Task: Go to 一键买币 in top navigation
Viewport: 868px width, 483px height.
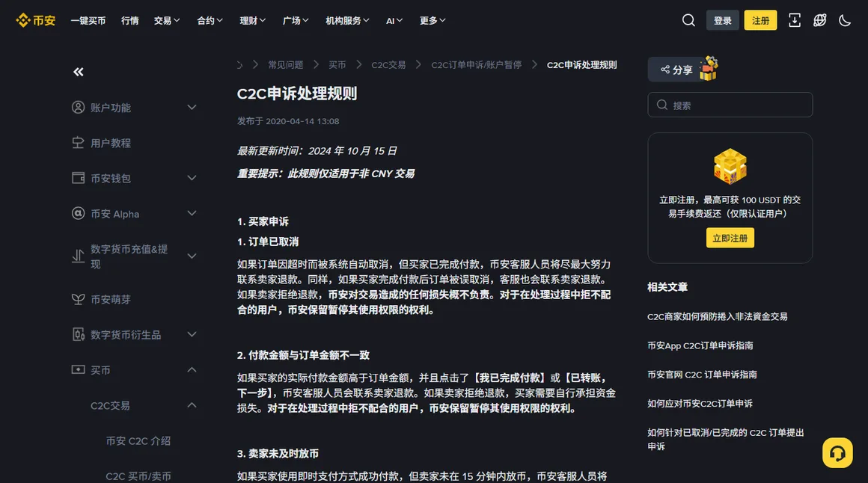Action: point(88,20)
